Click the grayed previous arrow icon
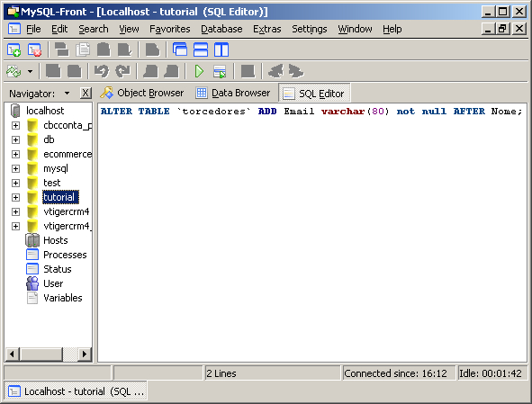532x404 pixels. [275, 71]
